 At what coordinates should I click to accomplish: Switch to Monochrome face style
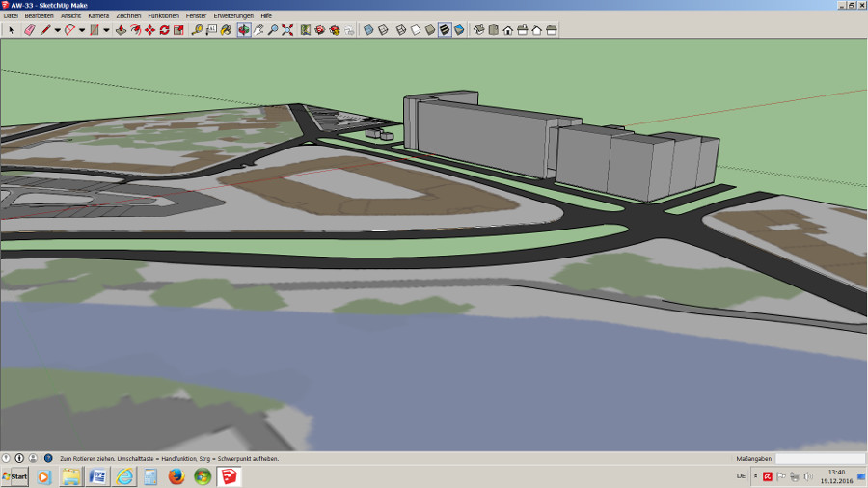(x=459, y=30)
